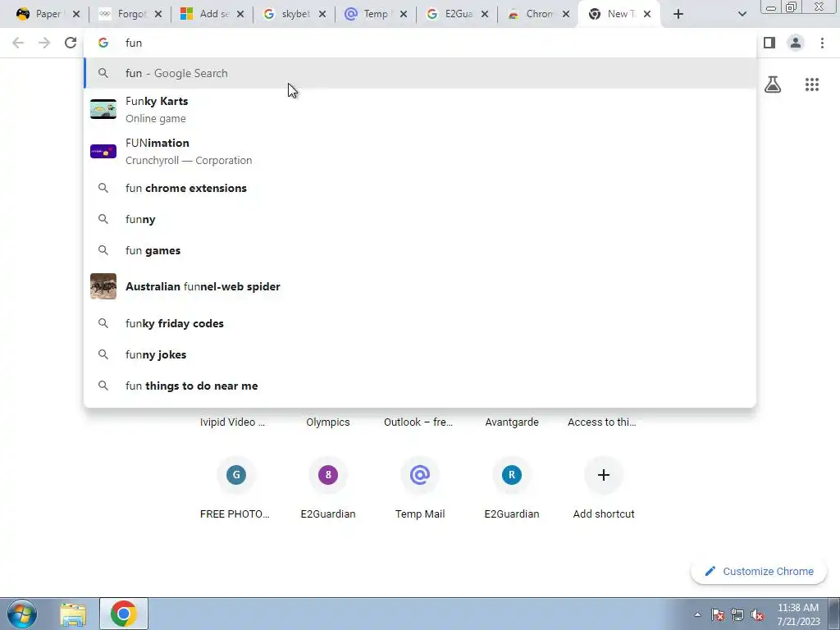Open the Ivipid Video shortcut label
Image resolution: width=840 pixels, height=630 pixels.
[232, 422]
